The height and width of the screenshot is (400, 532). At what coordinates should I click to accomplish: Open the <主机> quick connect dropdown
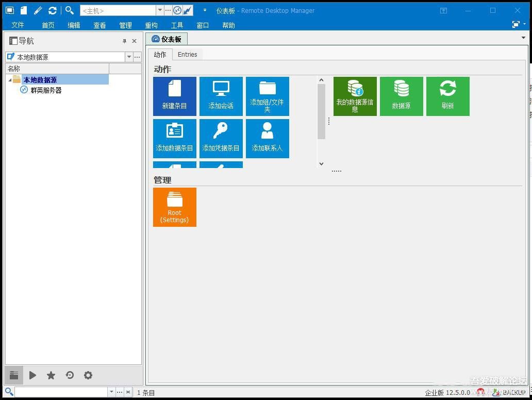tap(160, 10)
